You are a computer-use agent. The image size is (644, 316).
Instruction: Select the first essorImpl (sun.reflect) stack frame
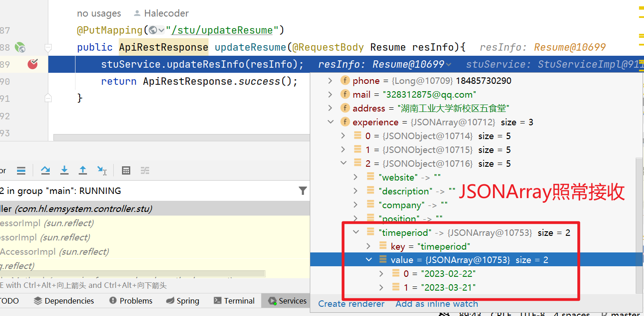pyautogui.click(x=155, y=223)
